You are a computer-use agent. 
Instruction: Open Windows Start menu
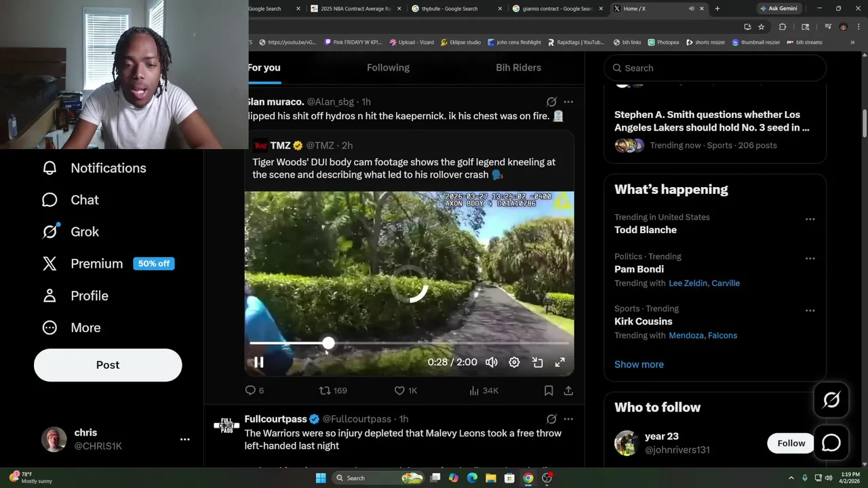(321, 478)
